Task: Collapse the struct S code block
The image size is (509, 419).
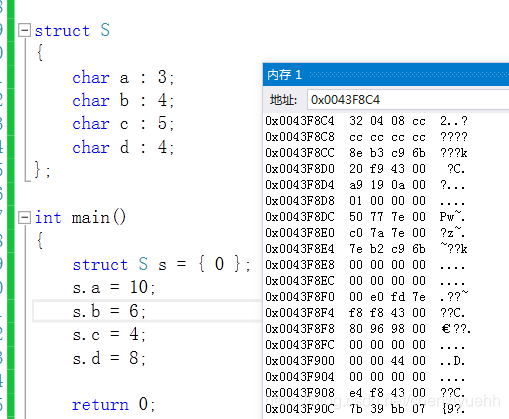Action: point(24,30)
